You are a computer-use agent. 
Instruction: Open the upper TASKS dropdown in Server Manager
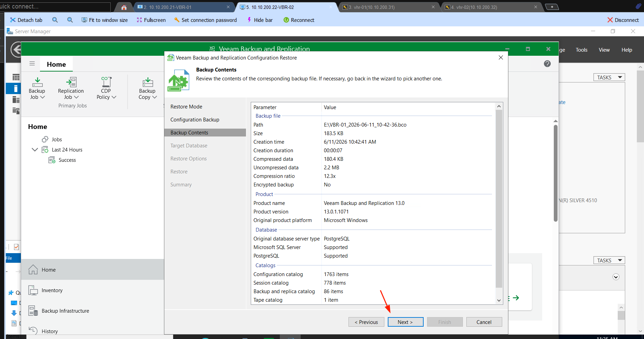[609, 77]
